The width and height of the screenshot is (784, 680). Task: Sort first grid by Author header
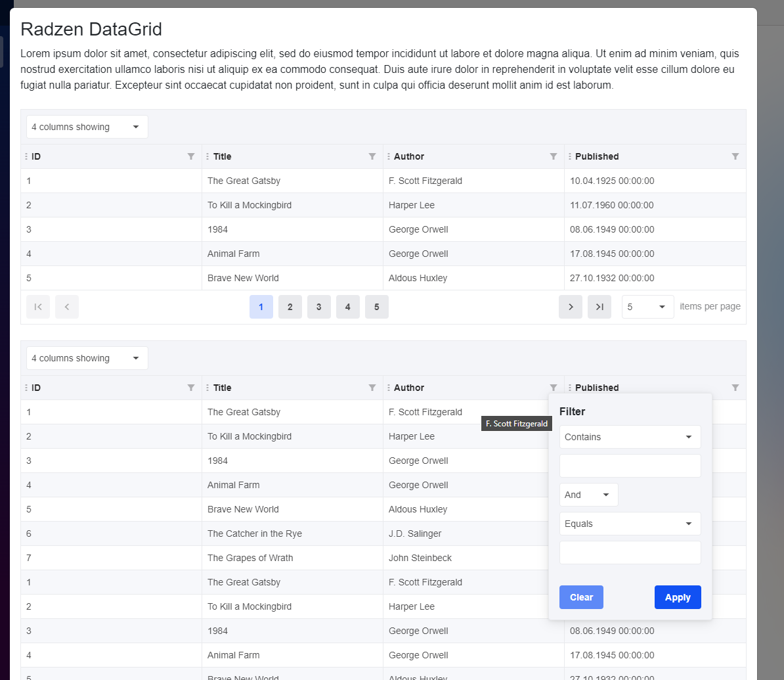click(409, 156)
